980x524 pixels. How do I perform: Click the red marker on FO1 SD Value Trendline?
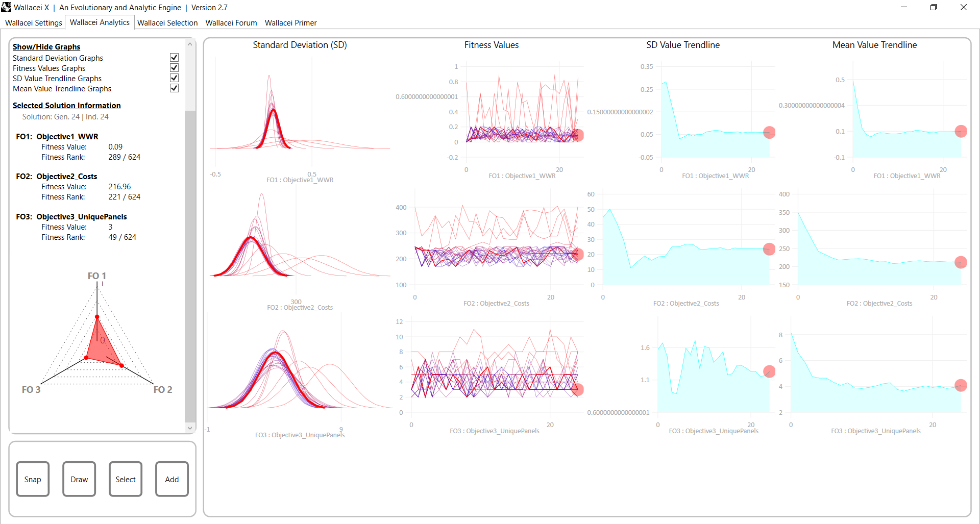pos(769,132)
